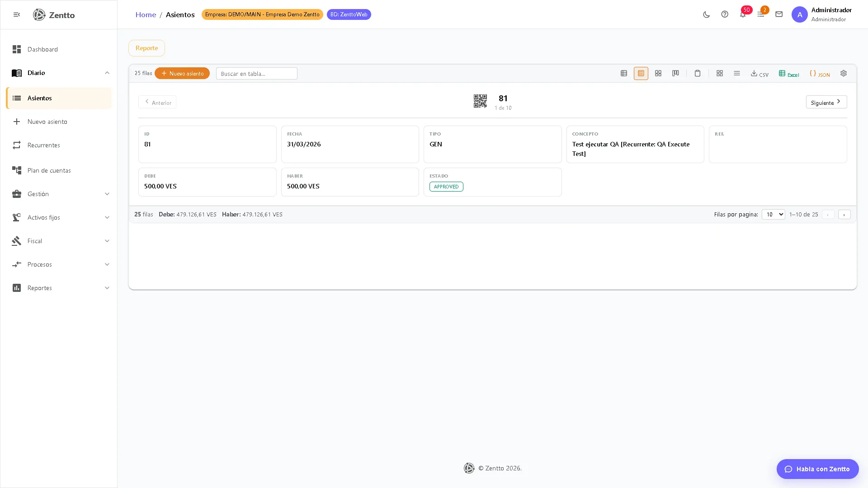
Task: Open Plan de cuentas
Action: pos(59,170)
